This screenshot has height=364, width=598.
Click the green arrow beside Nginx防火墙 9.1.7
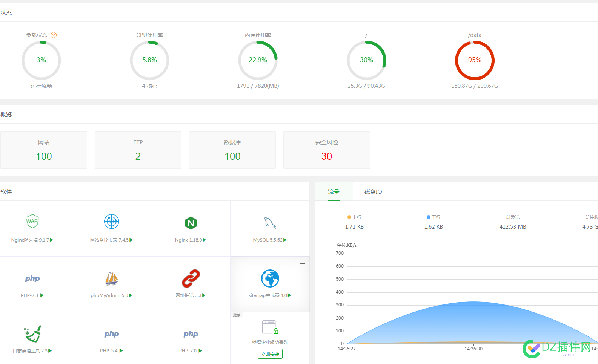point(52,240)
